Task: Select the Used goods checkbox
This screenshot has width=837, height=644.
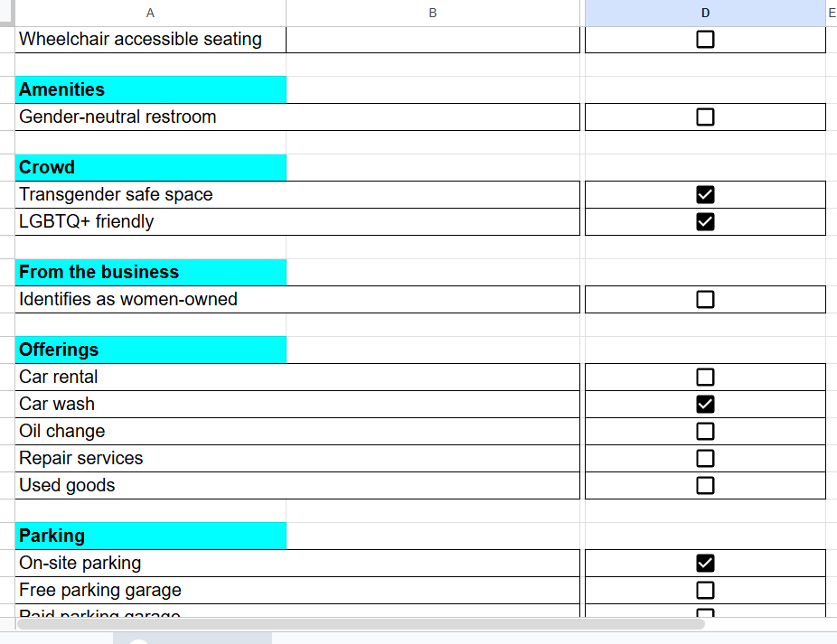Action: pyautogui.click(x=705, y=486)
